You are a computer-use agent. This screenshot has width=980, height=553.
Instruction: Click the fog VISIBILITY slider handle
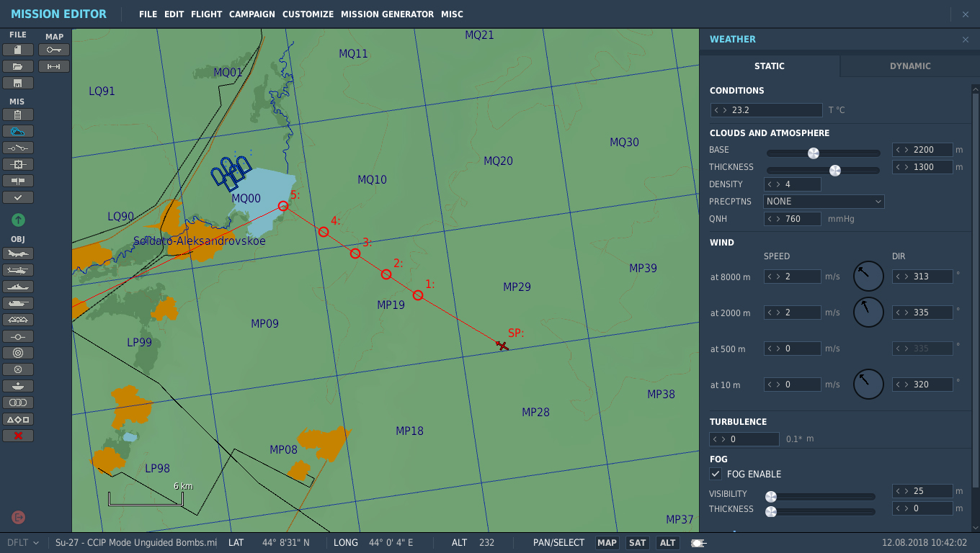point(771,496)
